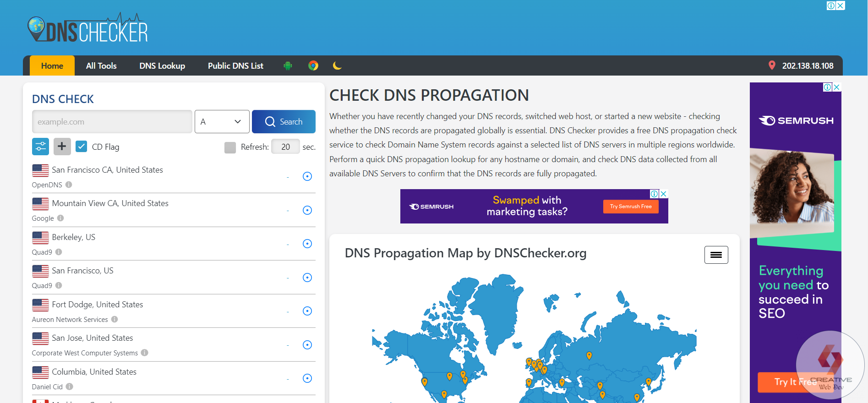Click info icon for Aureon Network Services
Image resolution: width=868 pixels, height=403 pixels.
(115, 319)
